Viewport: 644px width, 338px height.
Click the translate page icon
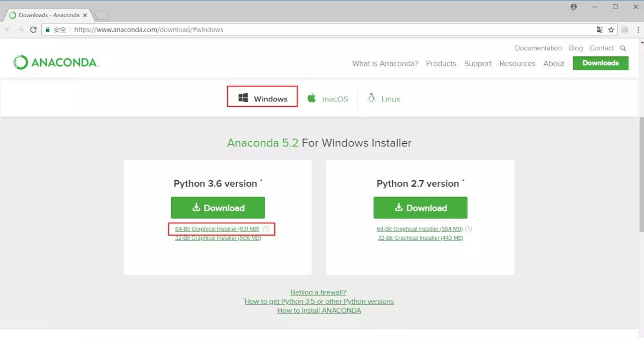click(600, 30)
